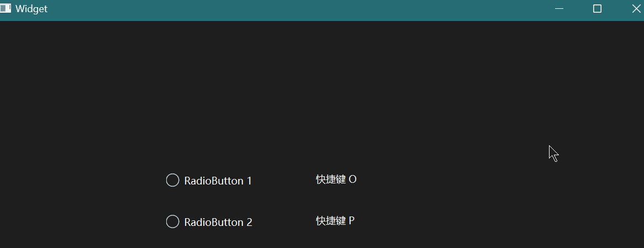
Task: Click the 快捷键 text next to RadioButton 1
Action: click(330, 180)
